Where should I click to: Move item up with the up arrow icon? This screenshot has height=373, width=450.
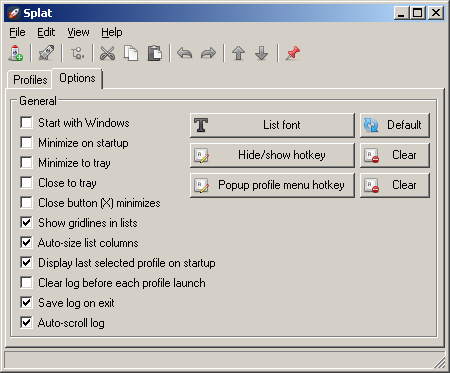(239, 53)
